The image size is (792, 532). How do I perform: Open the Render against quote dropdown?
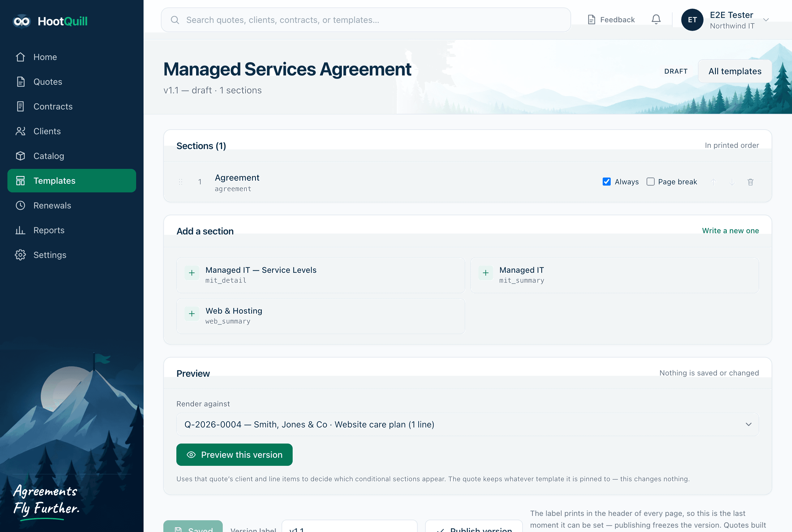467,424
